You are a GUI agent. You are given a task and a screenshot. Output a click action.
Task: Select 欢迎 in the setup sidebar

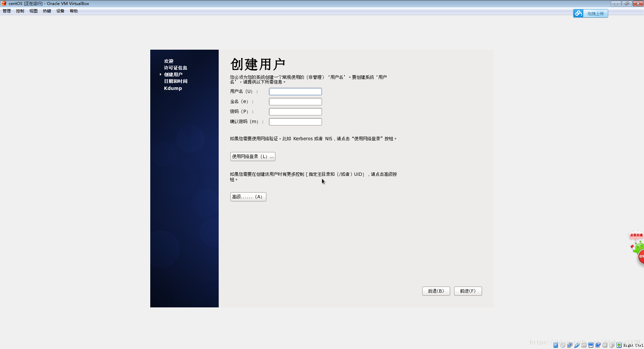tap(169, 61)
